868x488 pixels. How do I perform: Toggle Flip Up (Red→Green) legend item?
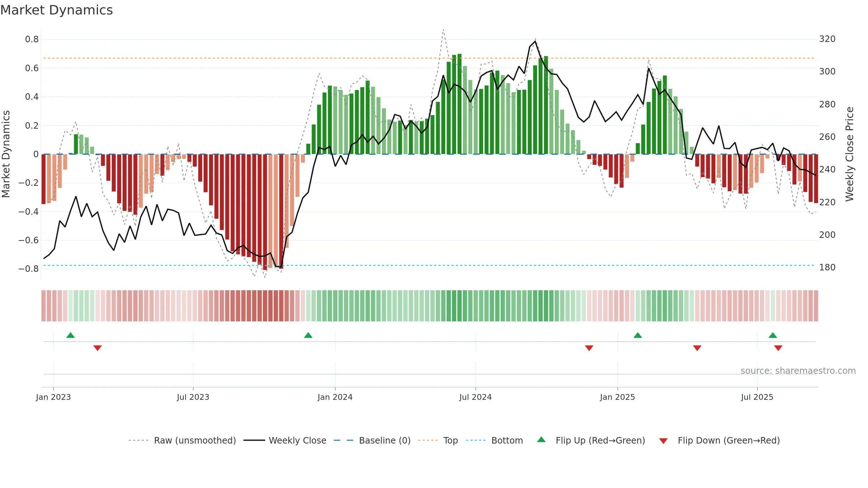click(x=591, y=440)
